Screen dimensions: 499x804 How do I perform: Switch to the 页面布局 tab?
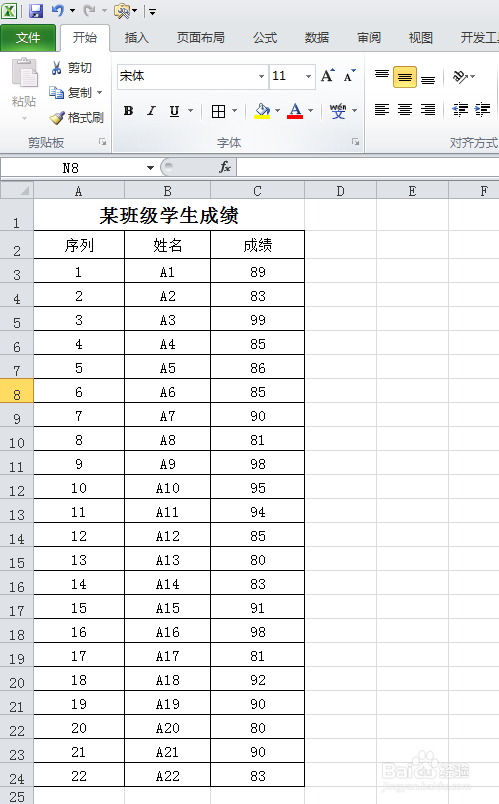200,37
